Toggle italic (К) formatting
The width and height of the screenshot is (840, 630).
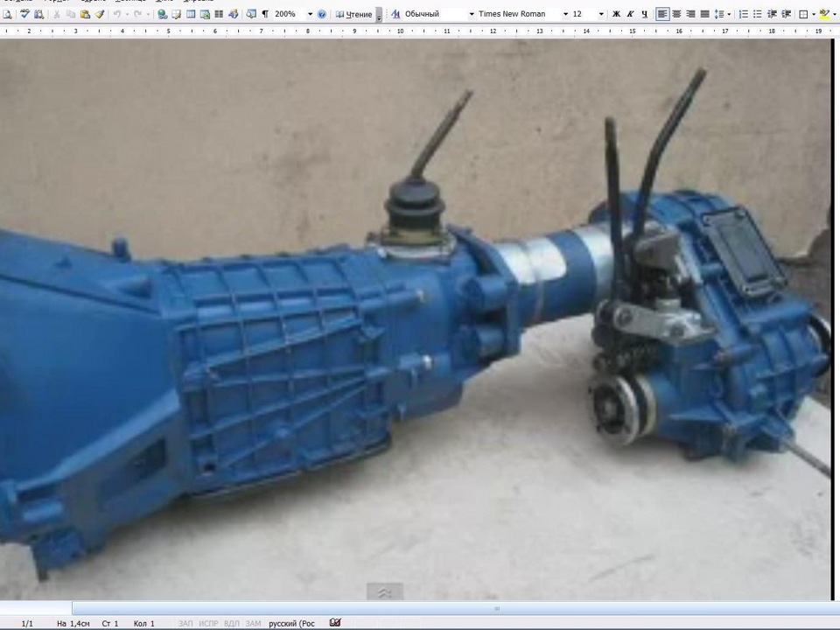(x=630, y=15)
